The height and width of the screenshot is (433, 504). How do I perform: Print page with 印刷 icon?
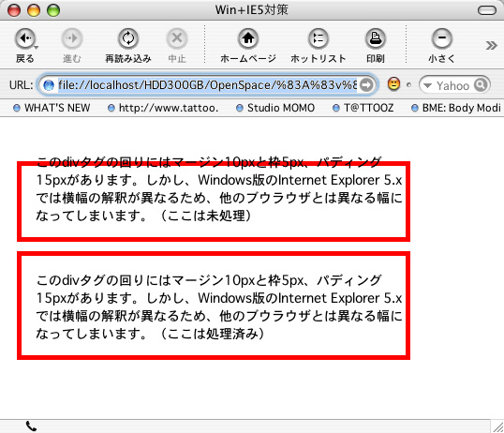pos(375,38)
